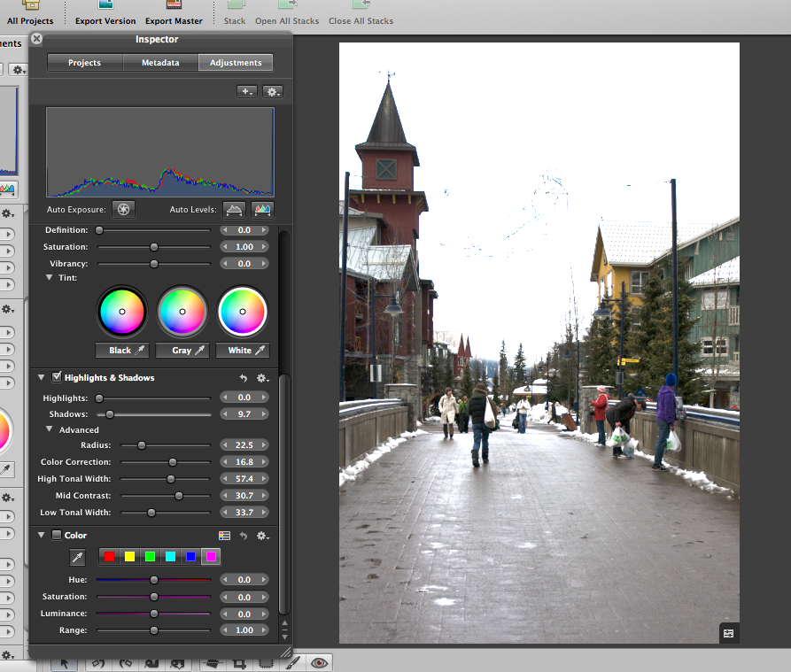Select the cyan color swatch
The width and height of the screenshot is (791, 672).
170,557
